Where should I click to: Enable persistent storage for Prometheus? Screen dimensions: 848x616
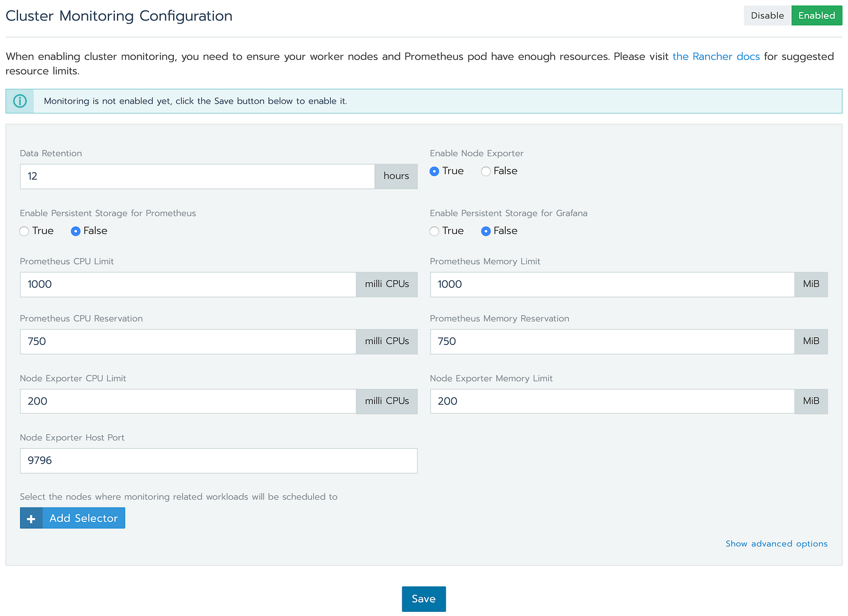point(24,231)
